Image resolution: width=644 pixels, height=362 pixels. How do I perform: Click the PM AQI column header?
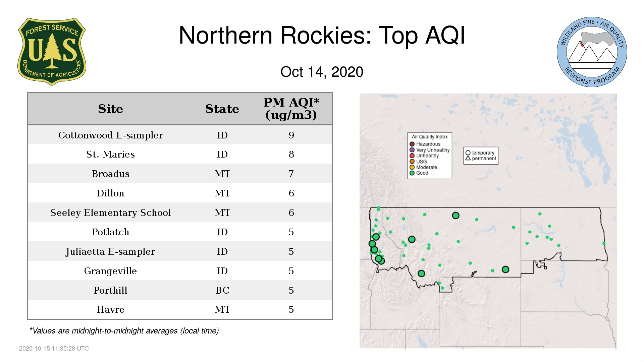pyautogui.click(x=291, y=109)
